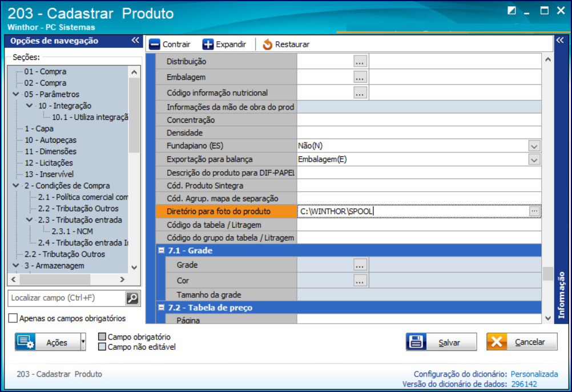The height and width of the screenshot is (392, 572).
Task: Click the Salvar button
Action: 441,342
